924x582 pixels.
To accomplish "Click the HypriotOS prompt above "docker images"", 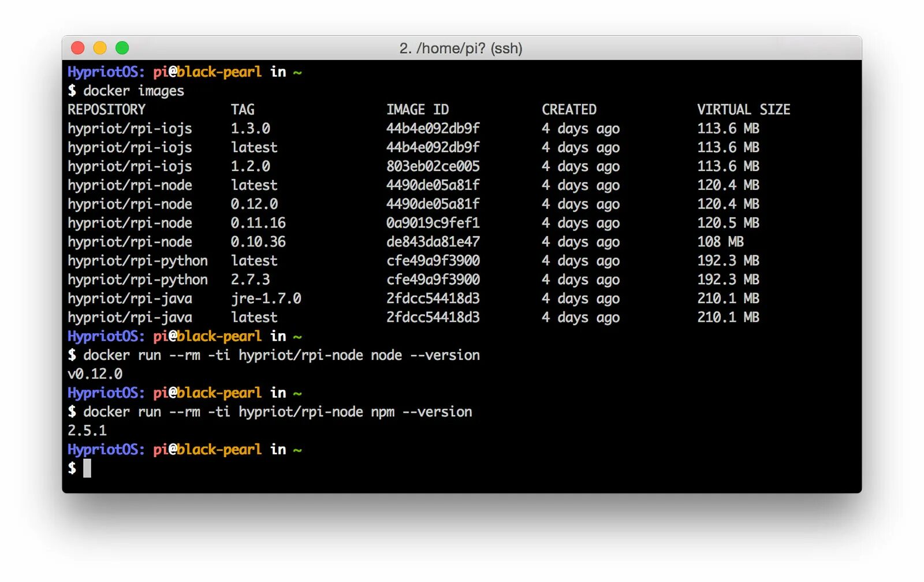I will [185, 72].
